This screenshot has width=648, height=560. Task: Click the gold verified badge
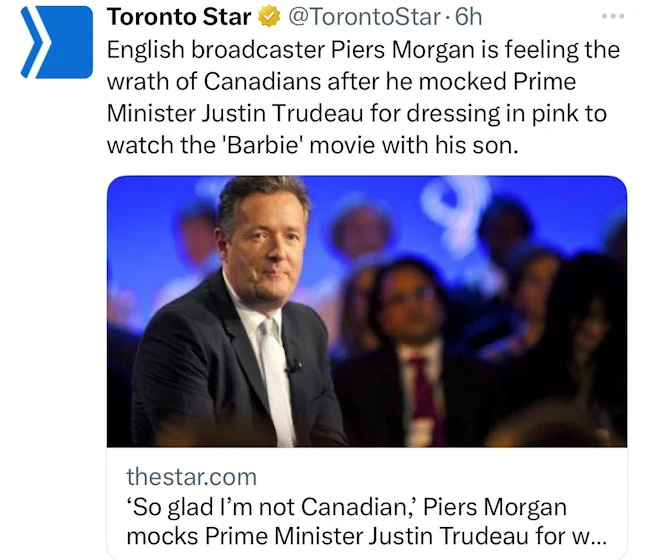[x=269, y=17]
